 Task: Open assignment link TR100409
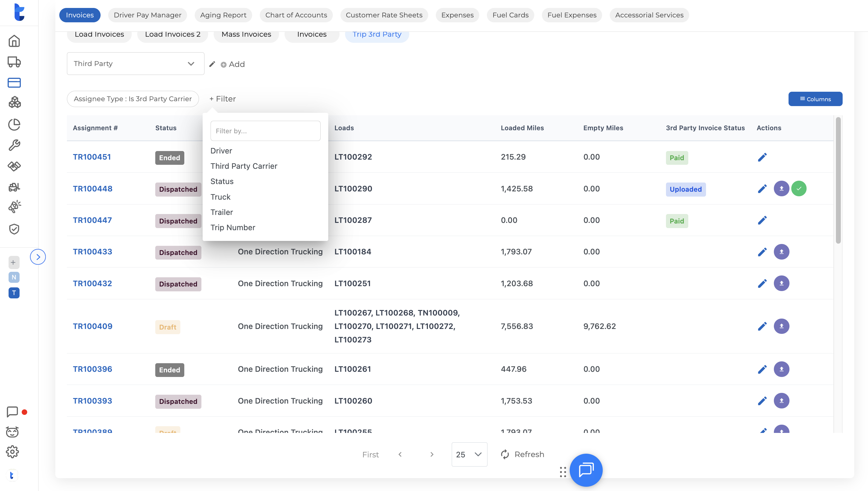tap(92, 326)
